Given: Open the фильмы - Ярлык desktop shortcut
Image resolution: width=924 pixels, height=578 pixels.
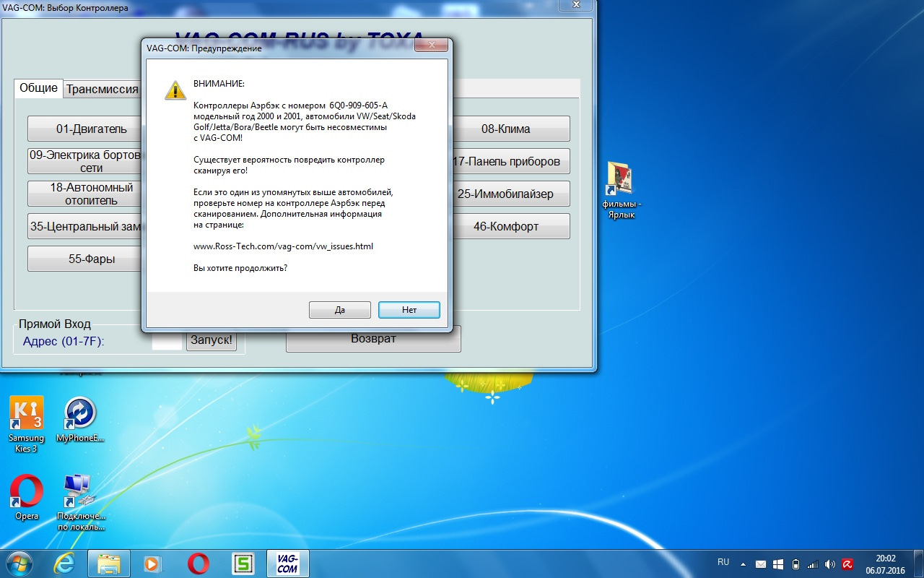Looking at the screenshot, I should 621,191.
